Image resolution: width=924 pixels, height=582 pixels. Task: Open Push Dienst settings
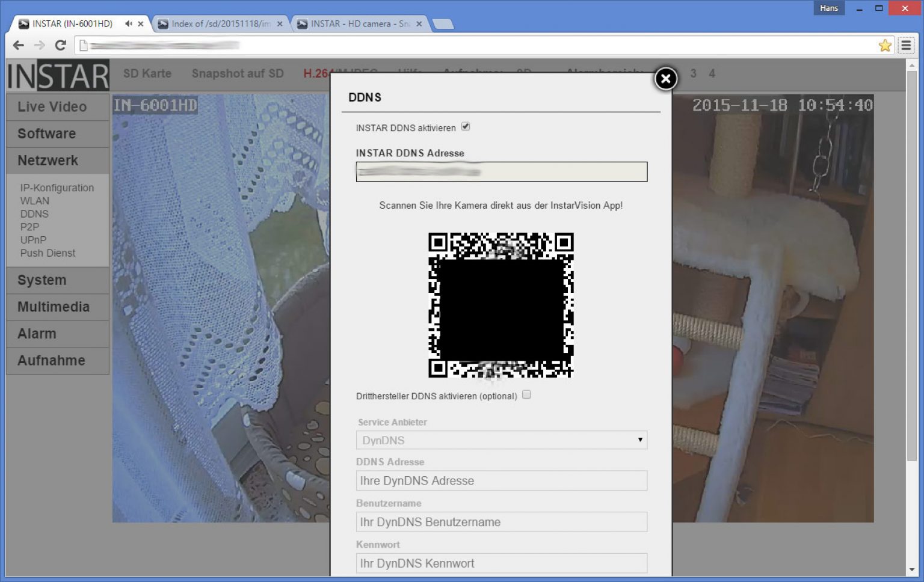[x=48, y=253]
